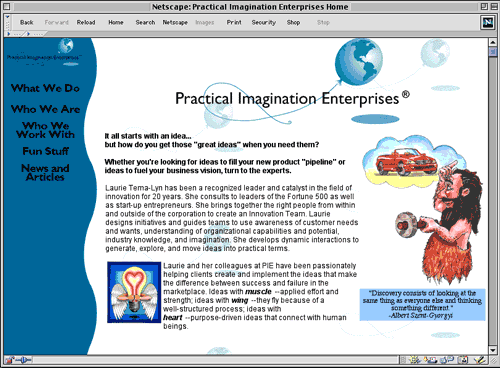
Task: Click the Netscape toolbar button
Action: pos(175,22)
